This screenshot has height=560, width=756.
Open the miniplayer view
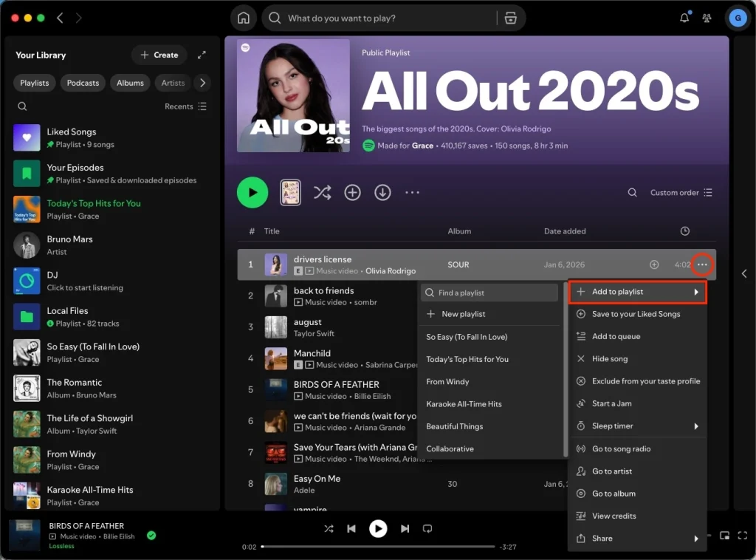coord(725,536)
